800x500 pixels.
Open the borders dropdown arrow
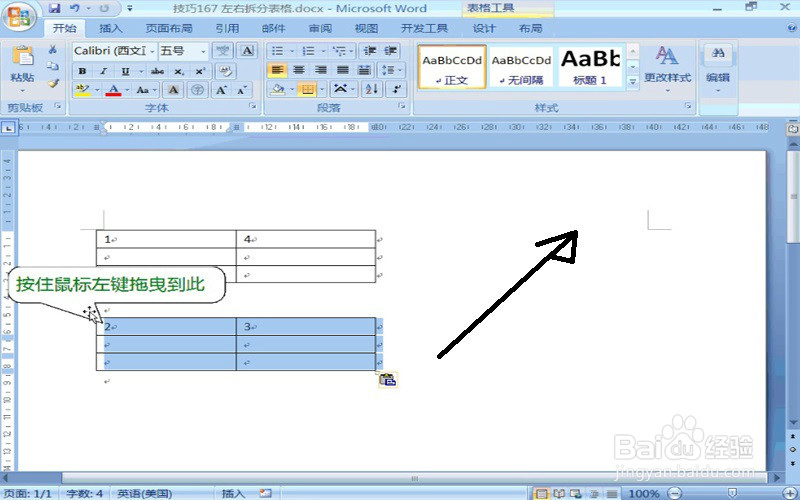click(x=322, y=89)
